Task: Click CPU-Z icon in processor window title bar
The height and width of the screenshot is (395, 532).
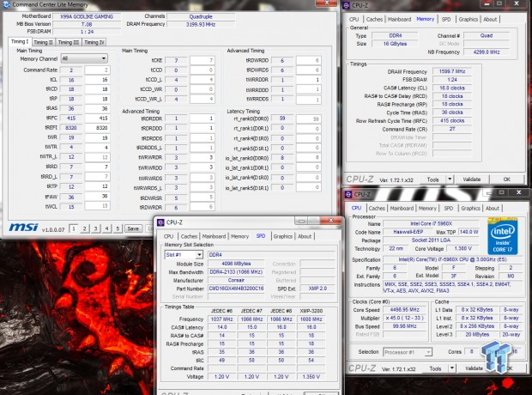Action: click(x=348, y=194)
